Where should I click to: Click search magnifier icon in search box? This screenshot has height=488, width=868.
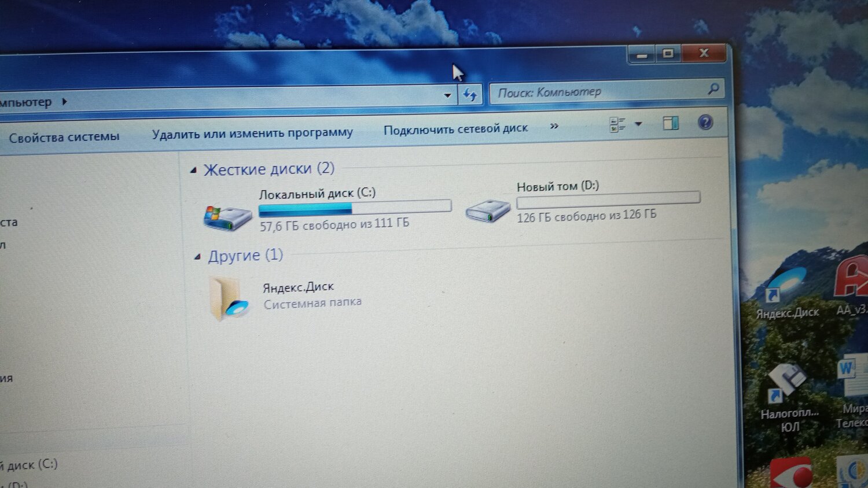[x=713, y=88]
